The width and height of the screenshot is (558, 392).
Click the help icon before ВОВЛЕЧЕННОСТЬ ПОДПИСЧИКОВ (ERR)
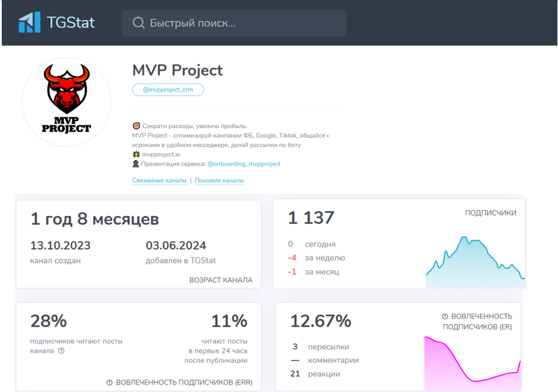click(110, 383)
